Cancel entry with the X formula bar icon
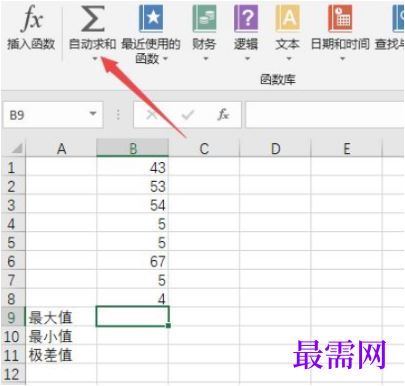 (152, 115)
